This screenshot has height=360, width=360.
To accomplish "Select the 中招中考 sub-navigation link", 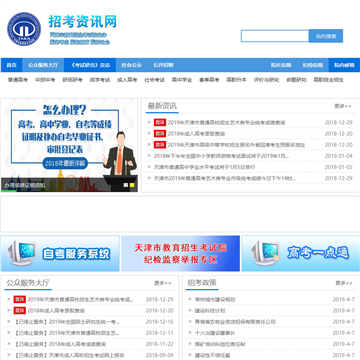I will (x=45, y=80).
